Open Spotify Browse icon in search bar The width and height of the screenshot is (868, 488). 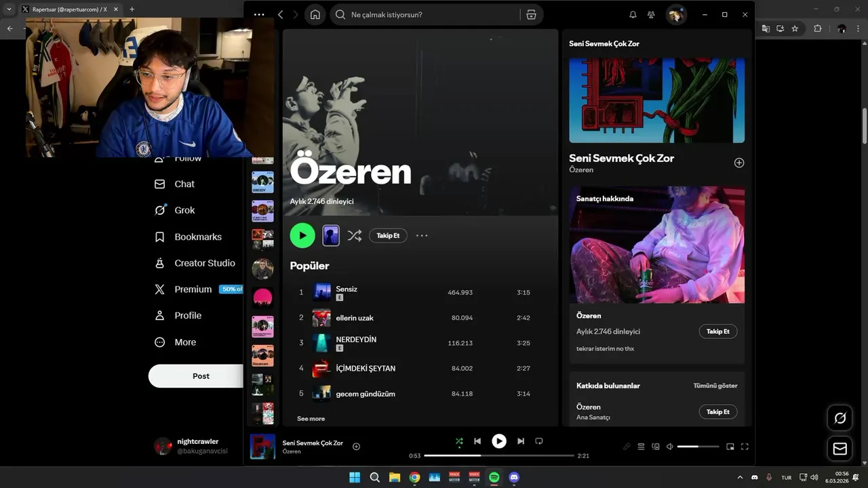531,15
